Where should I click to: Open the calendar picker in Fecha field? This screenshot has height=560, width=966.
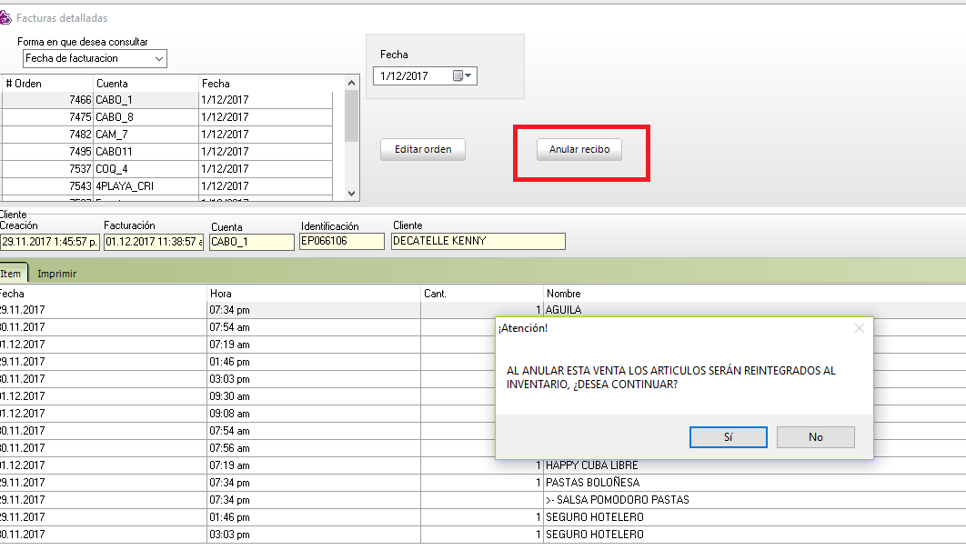pos(458,76)
